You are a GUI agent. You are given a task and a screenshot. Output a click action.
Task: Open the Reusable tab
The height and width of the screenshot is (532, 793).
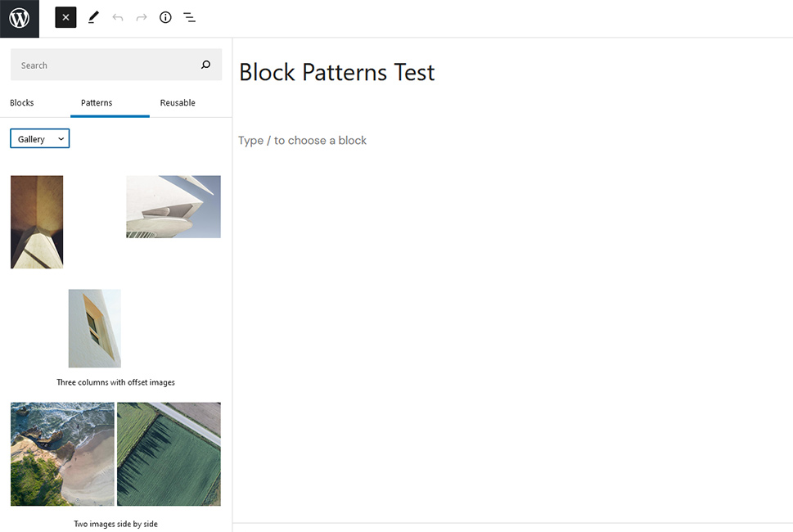point(178,102)
